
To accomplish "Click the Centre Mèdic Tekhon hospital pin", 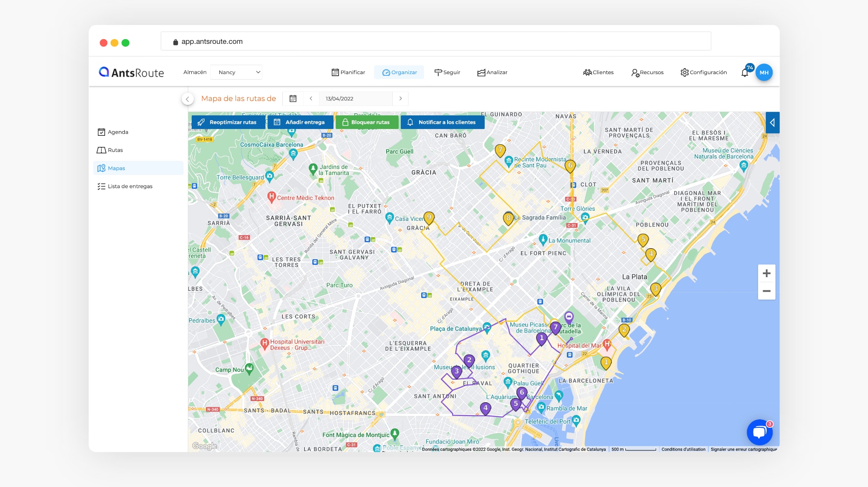I will point(271,197).
